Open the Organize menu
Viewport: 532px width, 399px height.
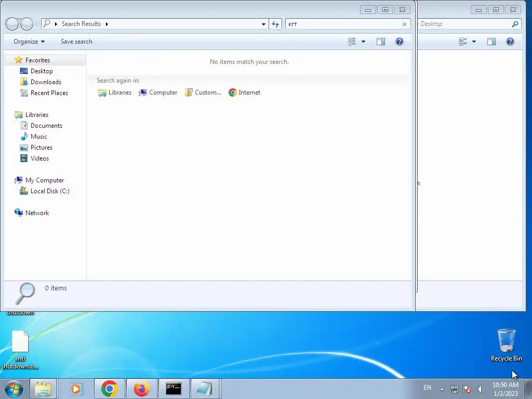(x=29, y=42)
